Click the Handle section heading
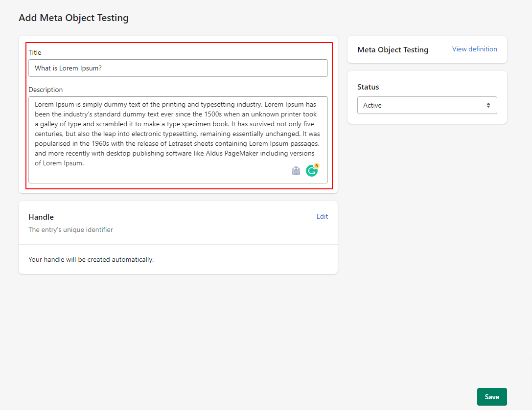The image size is (532, 410). point(41,217)
